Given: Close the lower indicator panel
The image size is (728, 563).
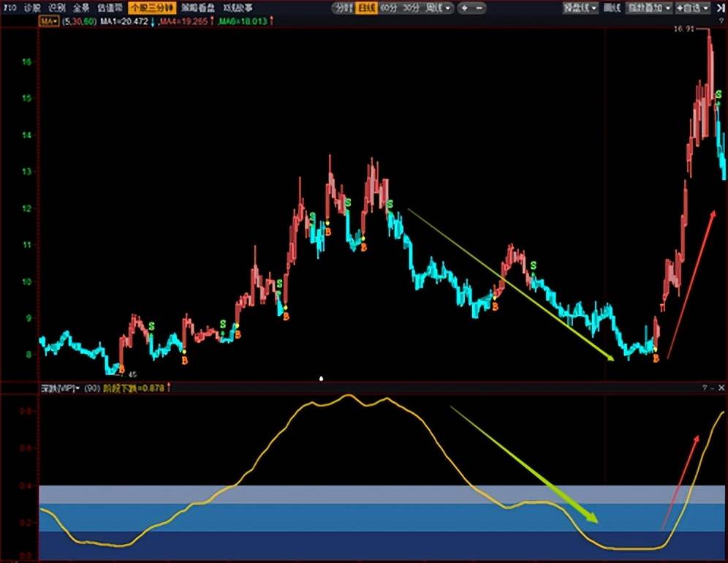Looking at the screenshot, I should click(721, 388).
